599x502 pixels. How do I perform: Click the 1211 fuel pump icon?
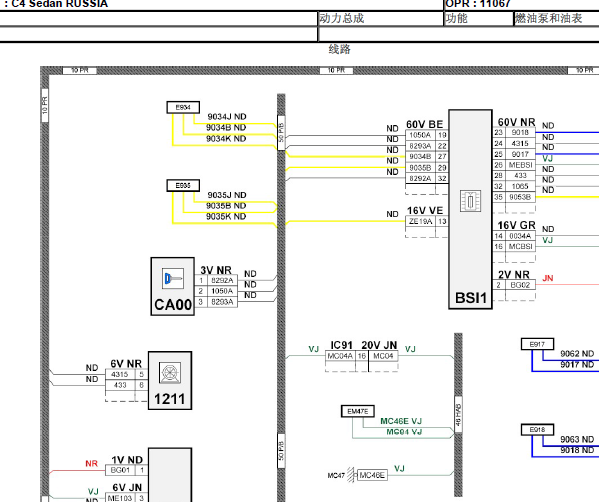tap(170, 372)
